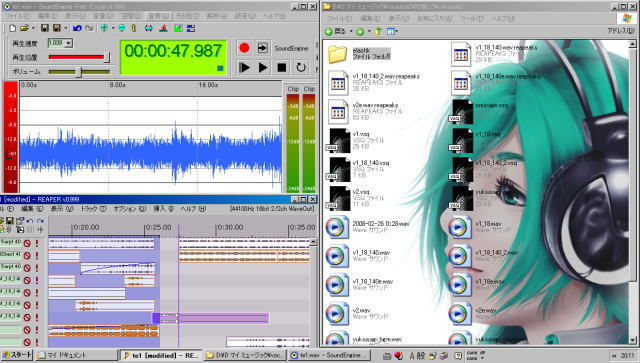Switch to te1 [modified] REAPER taskbar button
Image resolution: width=640 pixels, height=363 pixels.
(161, 355)
